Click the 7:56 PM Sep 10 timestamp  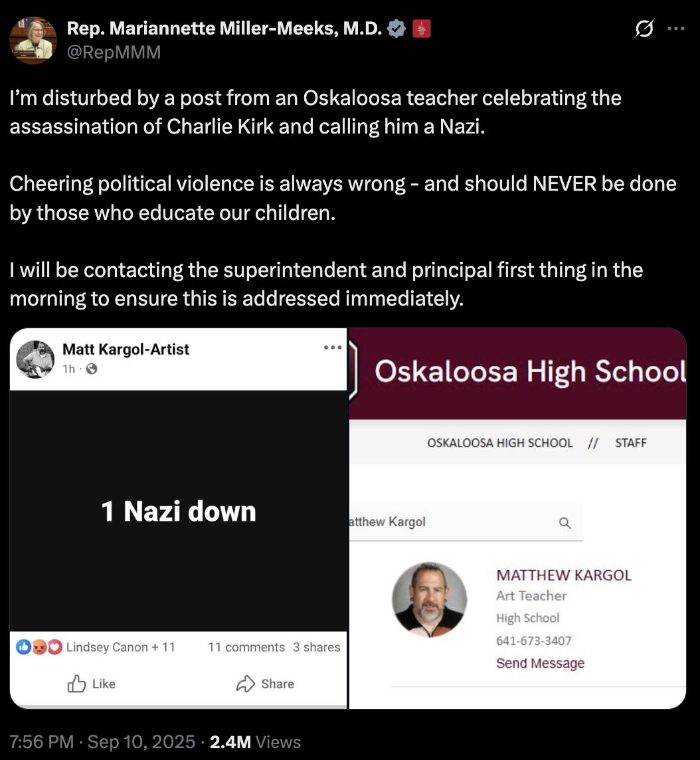[102, 741]
